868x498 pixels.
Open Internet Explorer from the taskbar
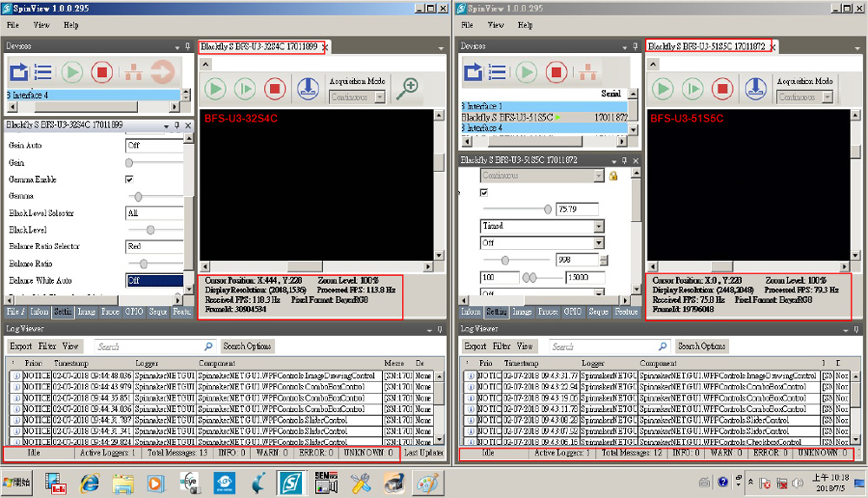[89, 482]
